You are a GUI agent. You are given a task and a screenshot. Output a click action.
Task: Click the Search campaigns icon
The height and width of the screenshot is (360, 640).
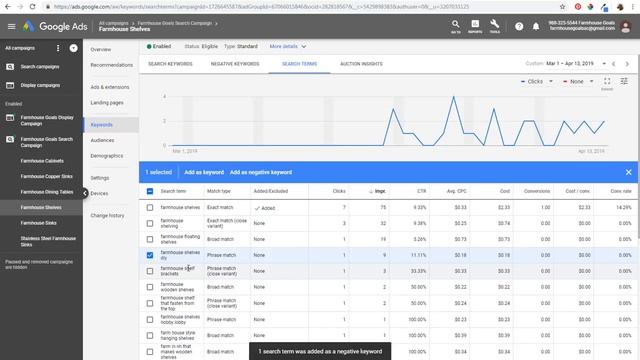pos(10,67)
